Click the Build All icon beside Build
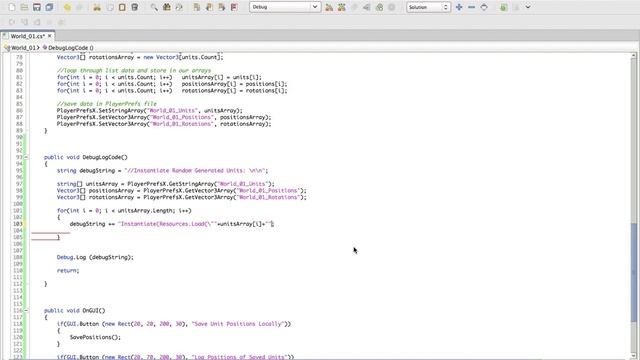 tap(342, 7)
